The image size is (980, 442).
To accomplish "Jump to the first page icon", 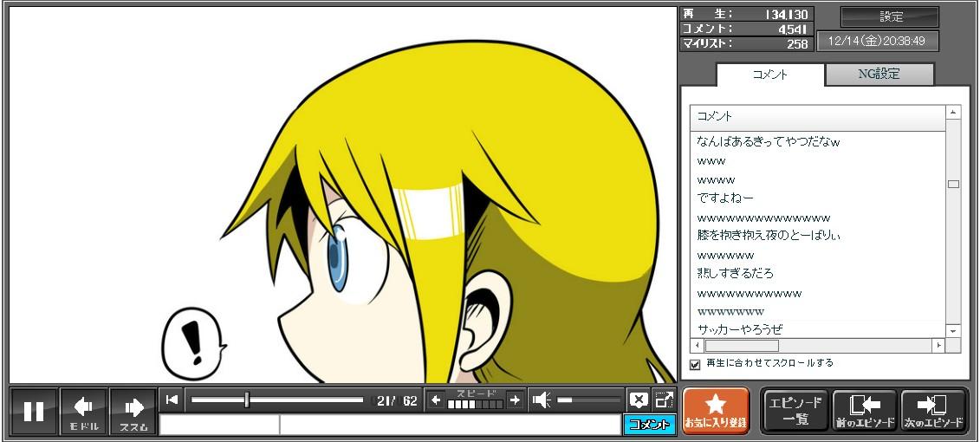I will (172, 400).
